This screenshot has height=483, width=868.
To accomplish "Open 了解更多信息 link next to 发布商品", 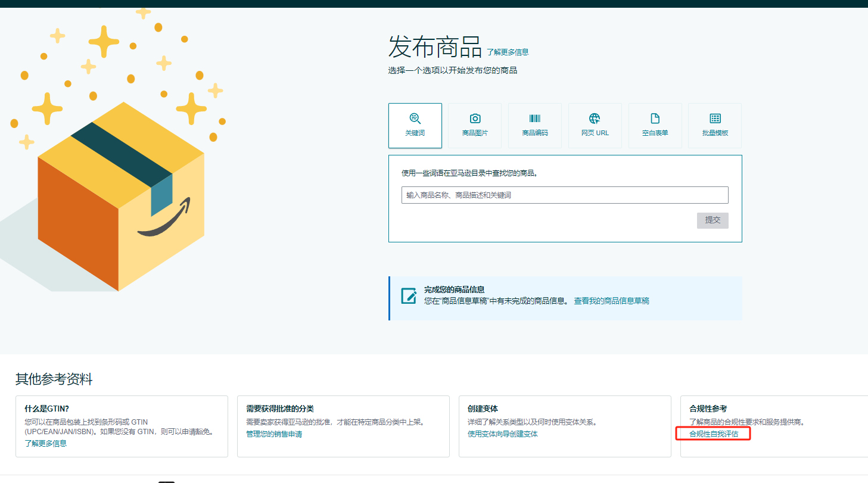I will pos(508,52).
